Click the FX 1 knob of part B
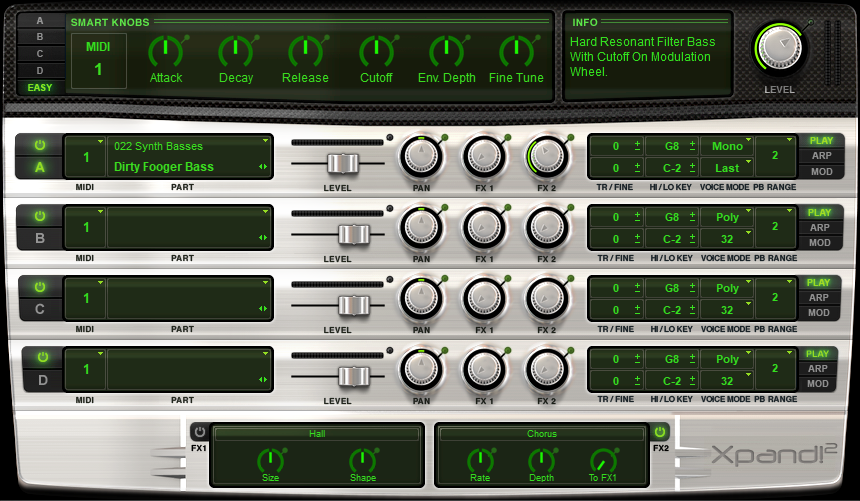The image size is (860, 501). (484, 228)
